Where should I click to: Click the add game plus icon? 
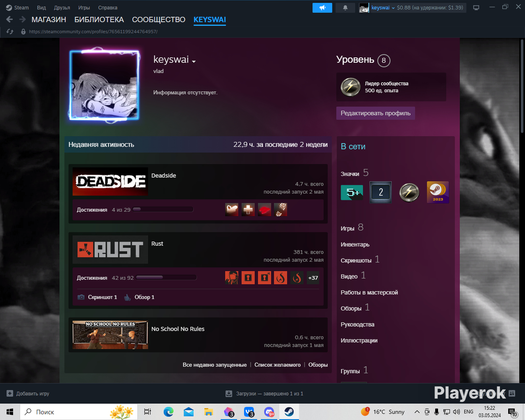click(x=10, y=394)
